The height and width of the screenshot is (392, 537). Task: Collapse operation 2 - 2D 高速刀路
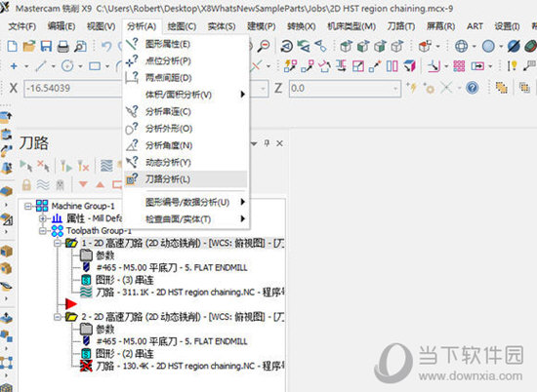58,317
